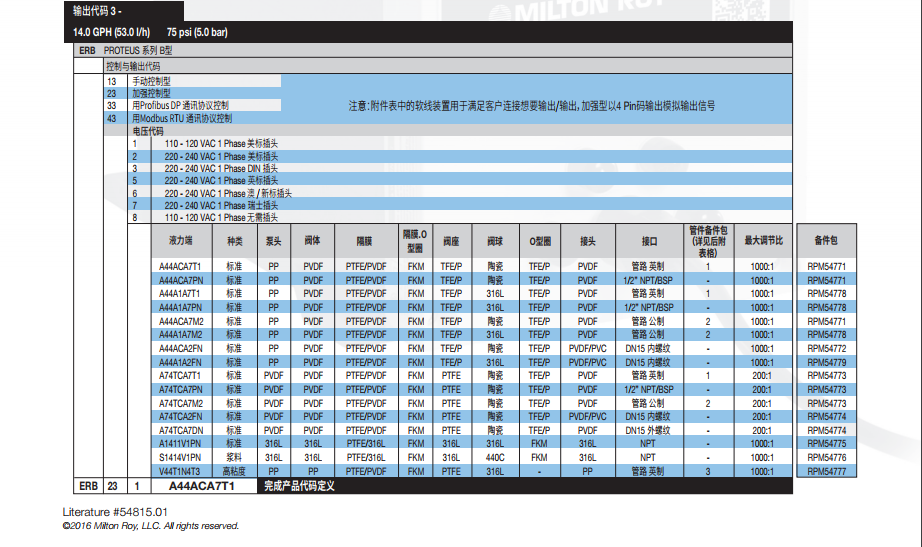Select '220 - 240 VAC 1 Phase 瑞士插头'

pos(221,205)
